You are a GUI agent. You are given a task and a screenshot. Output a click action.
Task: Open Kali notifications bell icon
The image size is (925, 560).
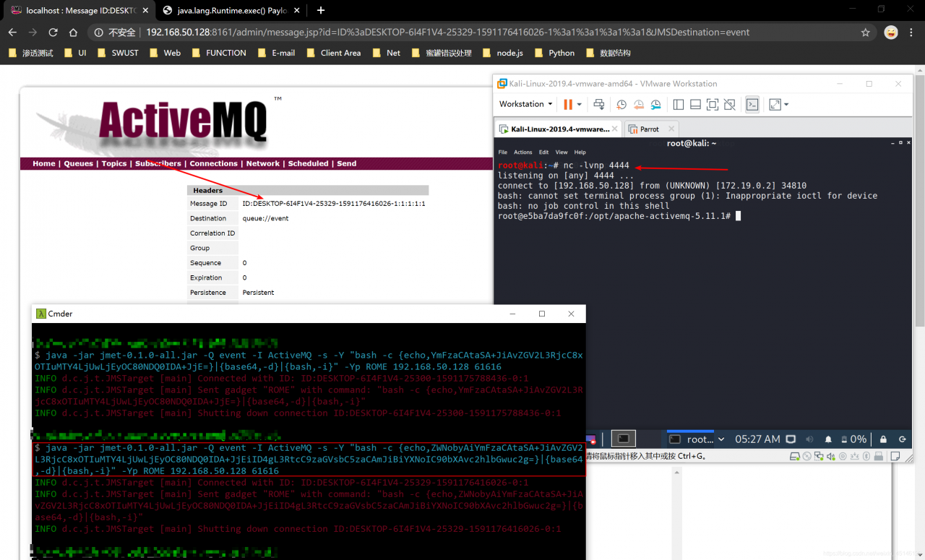[x=828, y=439]
